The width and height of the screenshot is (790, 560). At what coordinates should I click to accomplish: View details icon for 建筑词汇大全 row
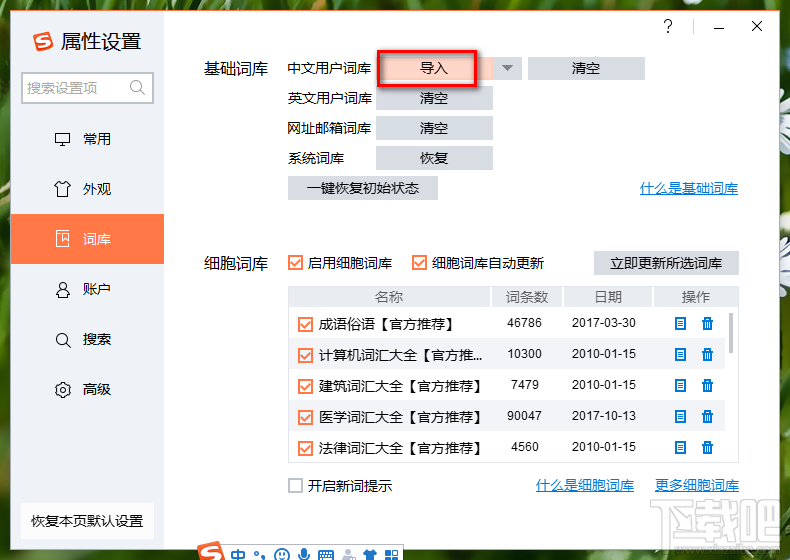pos(680,386)
